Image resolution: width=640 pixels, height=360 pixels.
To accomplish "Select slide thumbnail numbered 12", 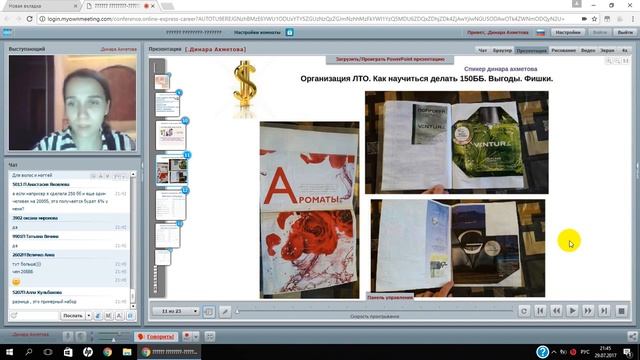I will (171, 204).
